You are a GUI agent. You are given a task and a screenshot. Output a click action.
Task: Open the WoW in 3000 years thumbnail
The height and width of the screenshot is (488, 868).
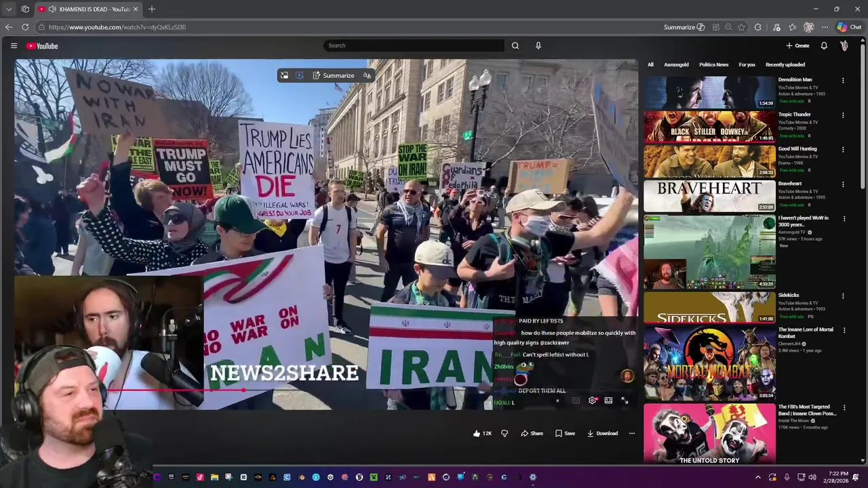[x=709, y=251]
